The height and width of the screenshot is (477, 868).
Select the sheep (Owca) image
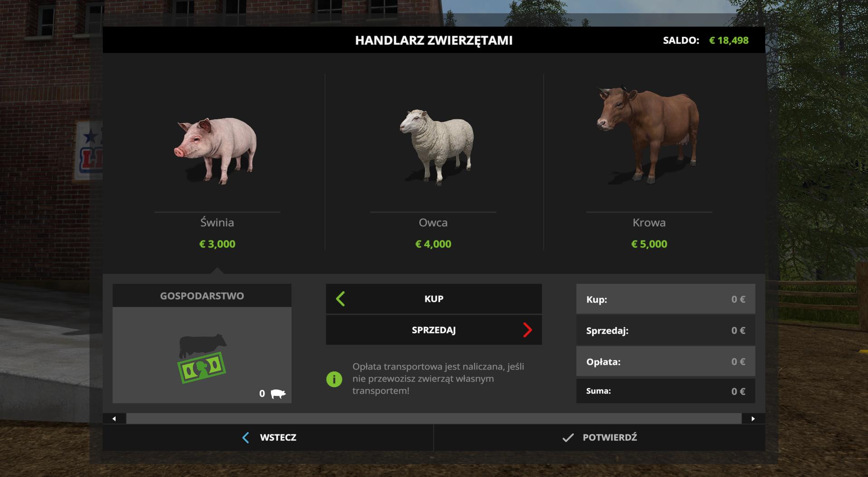pos(437,147)
